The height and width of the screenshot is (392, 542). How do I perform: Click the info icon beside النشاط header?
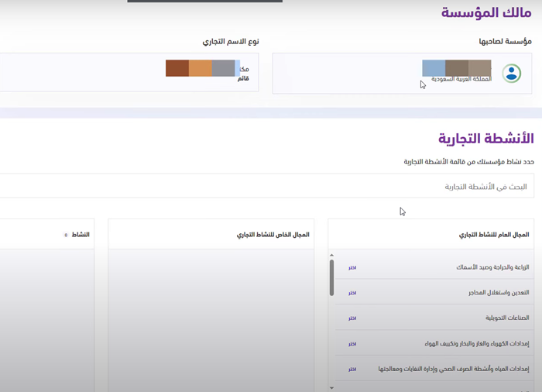pos(66,235)
